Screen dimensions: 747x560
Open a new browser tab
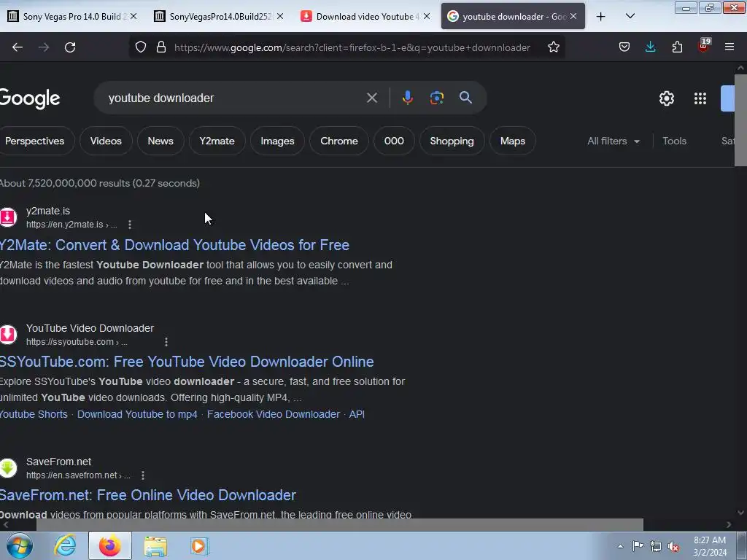click(x=601, y=17)
